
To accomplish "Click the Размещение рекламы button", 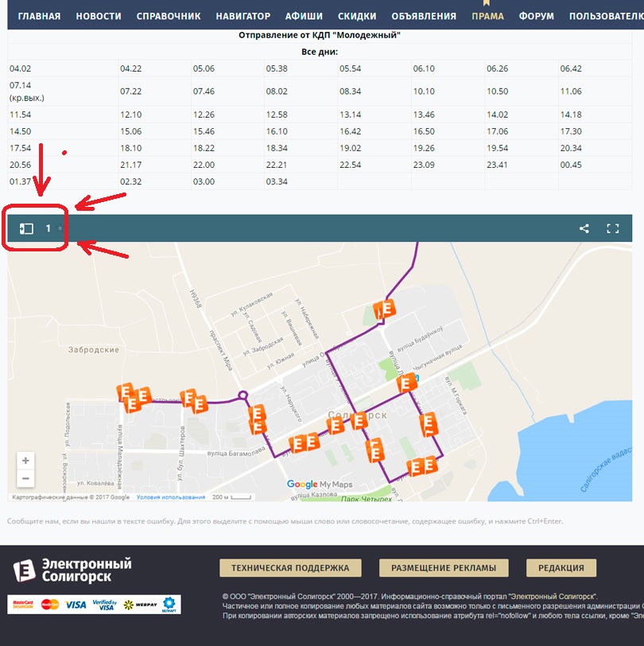I will coord(443,568).
